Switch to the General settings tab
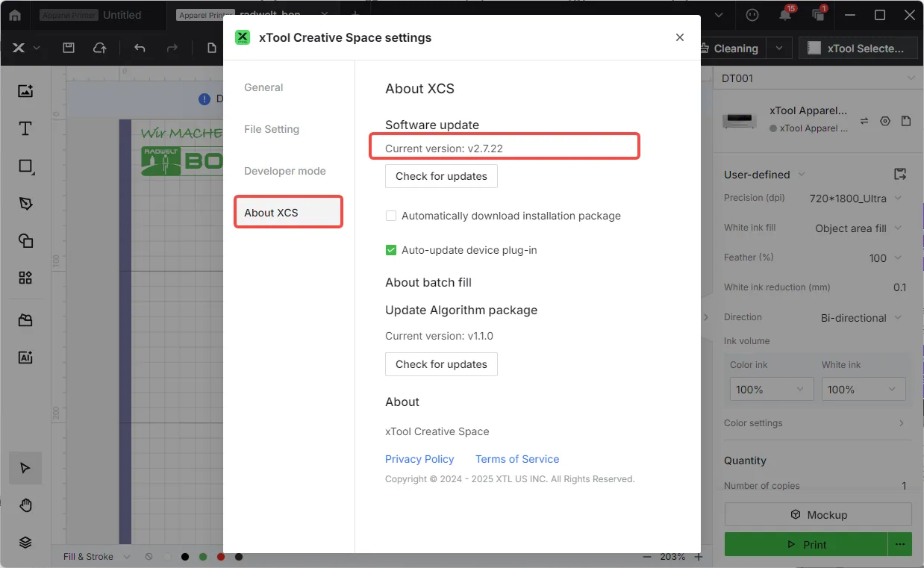This screenshot has width=924, height=568. pyautogui.click(x=263, y=87)
